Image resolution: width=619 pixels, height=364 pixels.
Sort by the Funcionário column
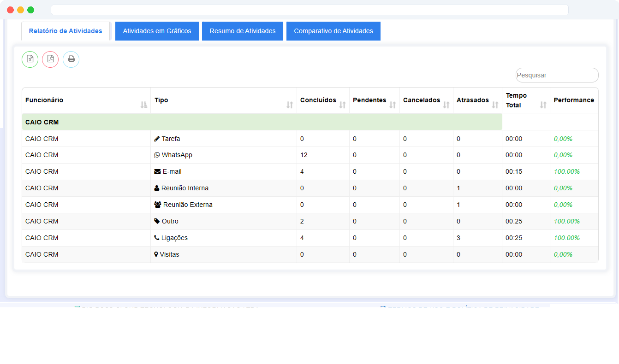coord(143,105)
